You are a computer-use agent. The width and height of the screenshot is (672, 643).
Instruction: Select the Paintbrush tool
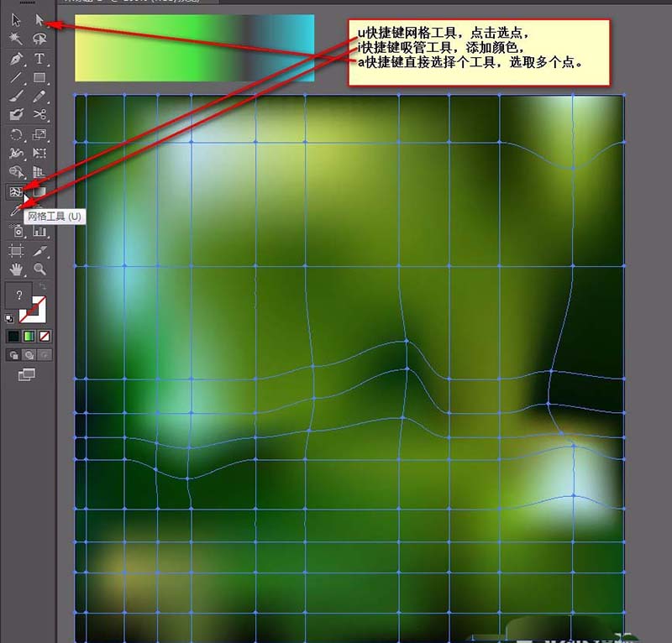click(x=16, y=97)
